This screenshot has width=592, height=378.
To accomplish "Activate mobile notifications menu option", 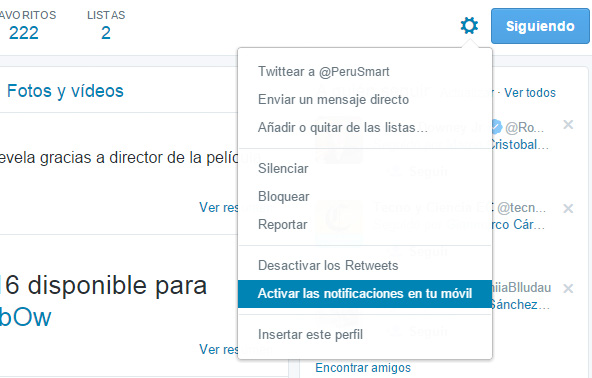I will (365, 294).
